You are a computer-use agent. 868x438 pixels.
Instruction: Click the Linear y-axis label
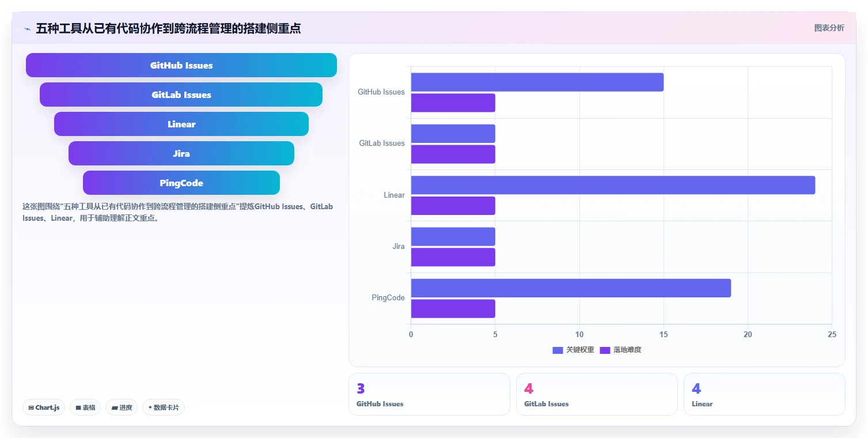[x=395, y=195]
